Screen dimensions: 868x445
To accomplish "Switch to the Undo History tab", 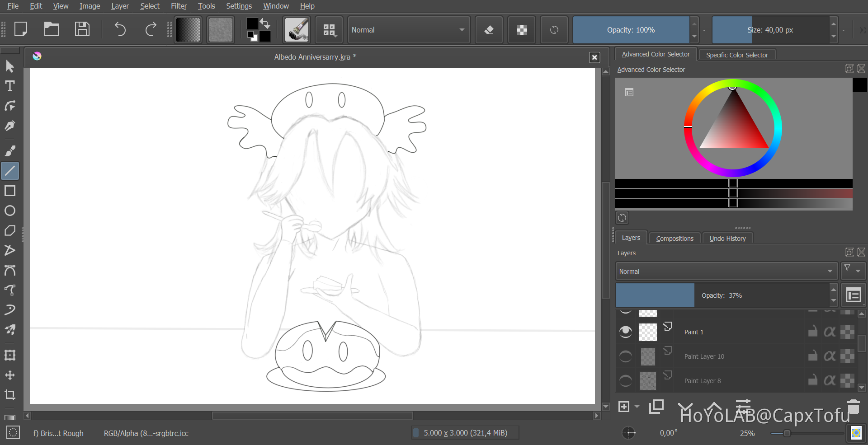I will click(x=727, y=239).
